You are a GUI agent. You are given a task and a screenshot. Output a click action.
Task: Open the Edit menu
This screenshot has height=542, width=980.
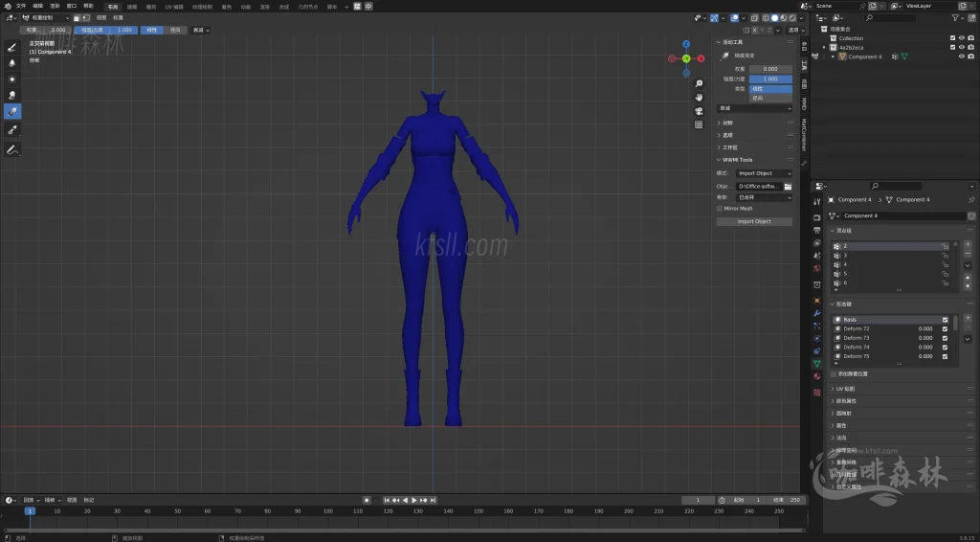tap(38, 7)
